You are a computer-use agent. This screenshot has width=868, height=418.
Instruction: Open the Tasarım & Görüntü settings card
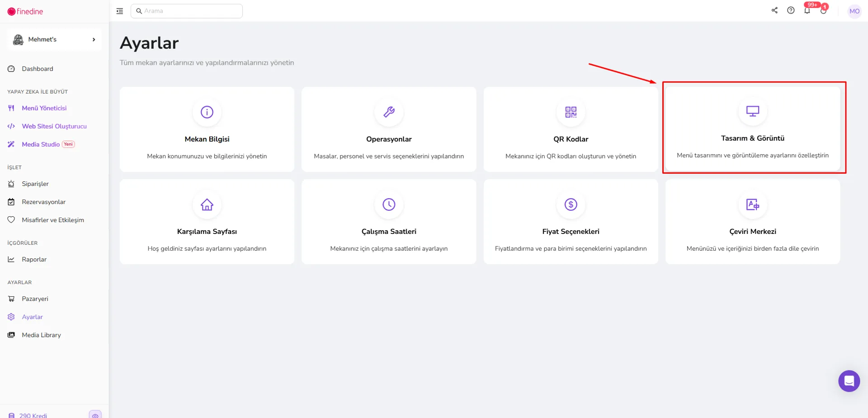point(753,128)
